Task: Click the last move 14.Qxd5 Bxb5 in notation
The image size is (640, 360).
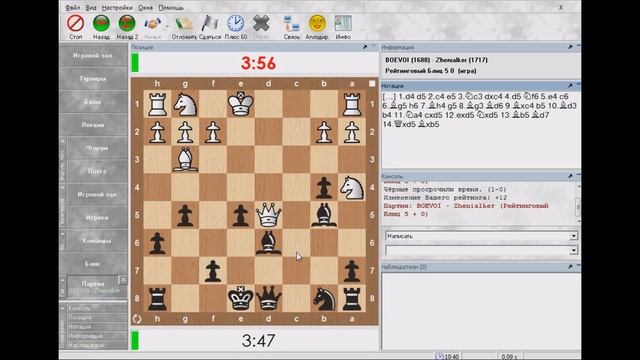Action: 411,124
